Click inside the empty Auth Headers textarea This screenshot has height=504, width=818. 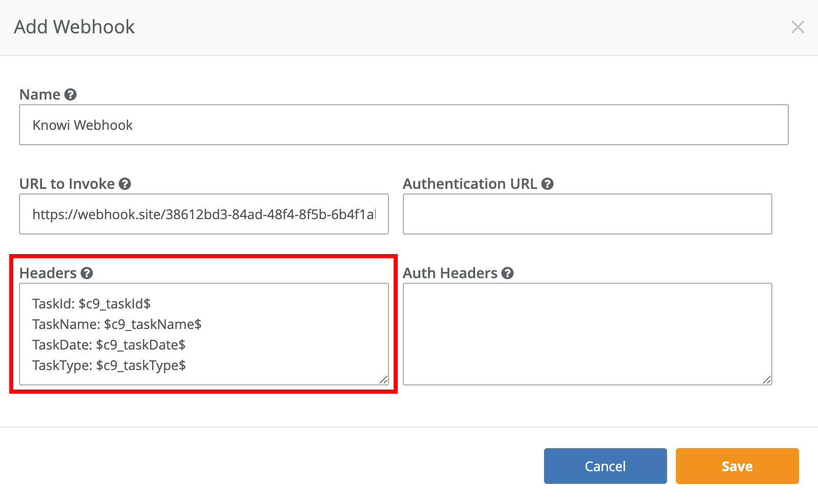(587, 334)
